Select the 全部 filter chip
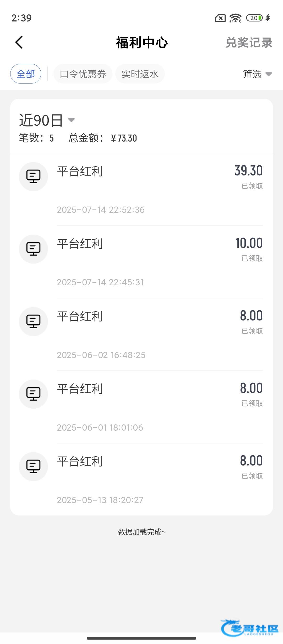283x644 pixels. [26, 74]
